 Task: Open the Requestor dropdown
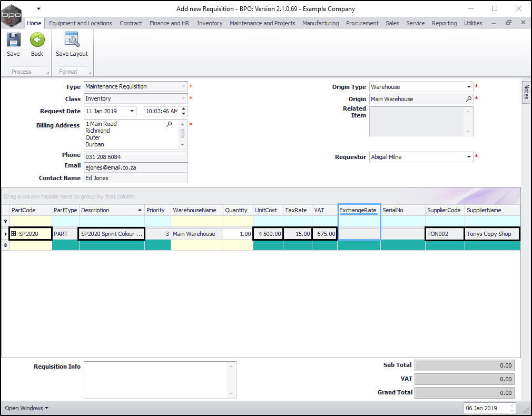point(469,157)
